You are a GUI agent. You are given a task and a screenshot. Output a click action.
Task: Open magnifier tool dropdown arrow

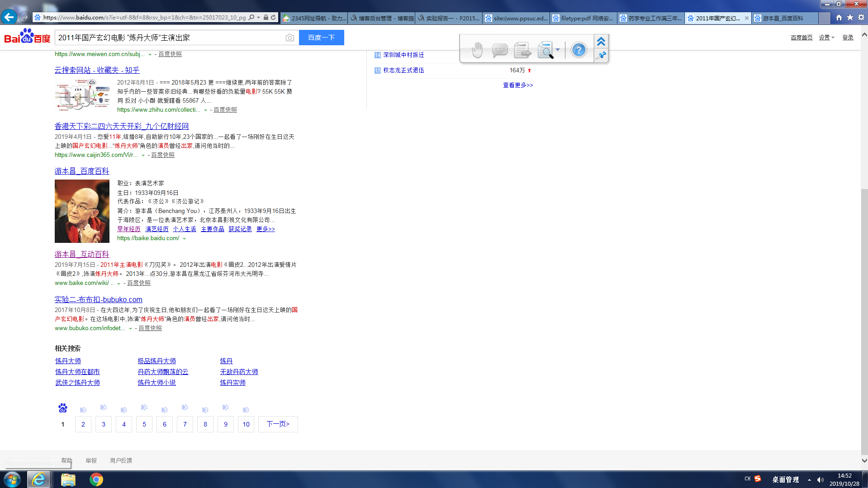click(x=558, y=50)
